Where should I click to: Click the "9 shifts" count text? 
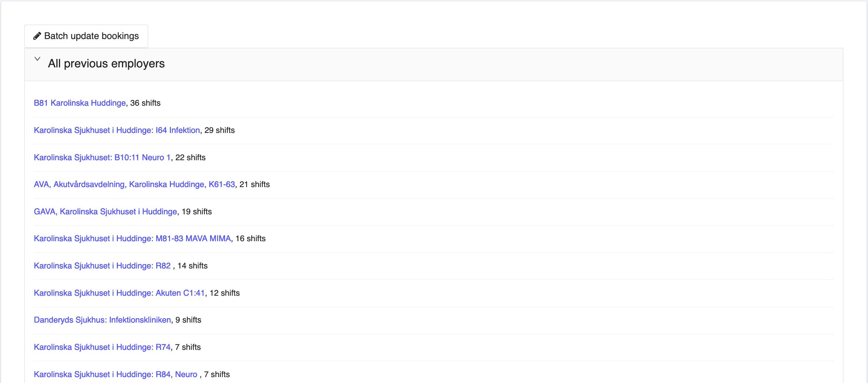[188, 320]
